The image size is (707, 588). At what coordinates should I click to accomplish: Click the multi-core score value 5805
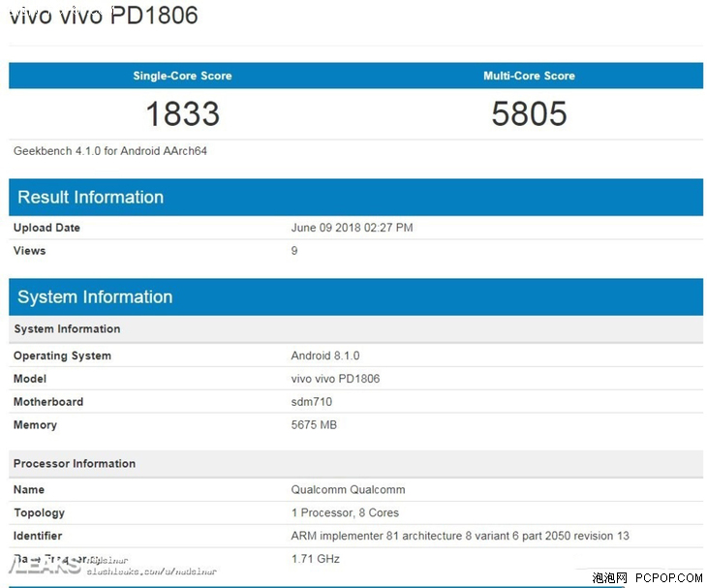coord(529,113)
